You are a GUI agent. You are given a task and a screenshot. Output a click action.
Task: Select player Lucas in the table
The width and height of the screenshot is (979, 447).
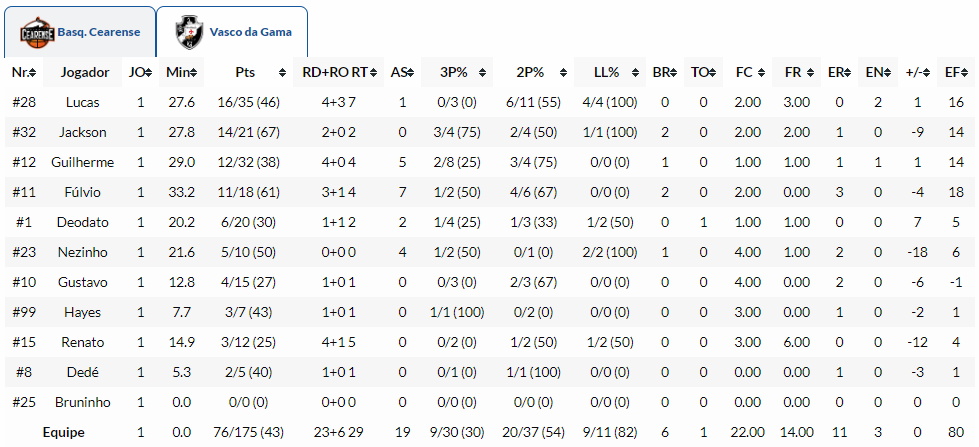pyautogui.click(x=83, y=102)
